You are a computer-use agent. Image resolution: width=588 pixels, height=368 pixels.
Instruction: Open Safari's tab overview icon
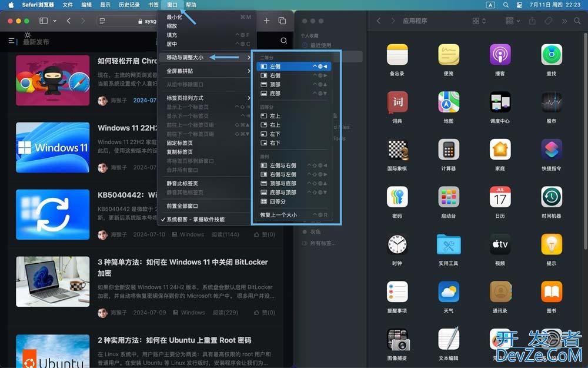(x=282, y=21)
